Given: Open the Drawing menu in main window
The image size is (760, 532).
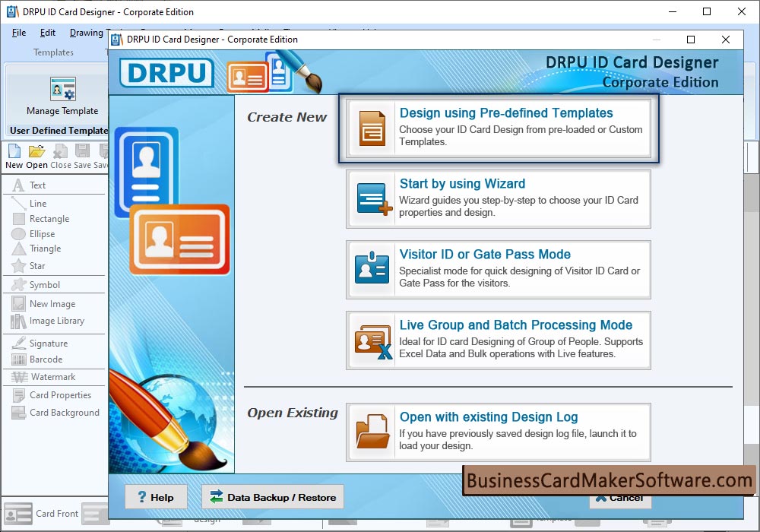Looking at the screenshot, I should [x=87, y=33].
